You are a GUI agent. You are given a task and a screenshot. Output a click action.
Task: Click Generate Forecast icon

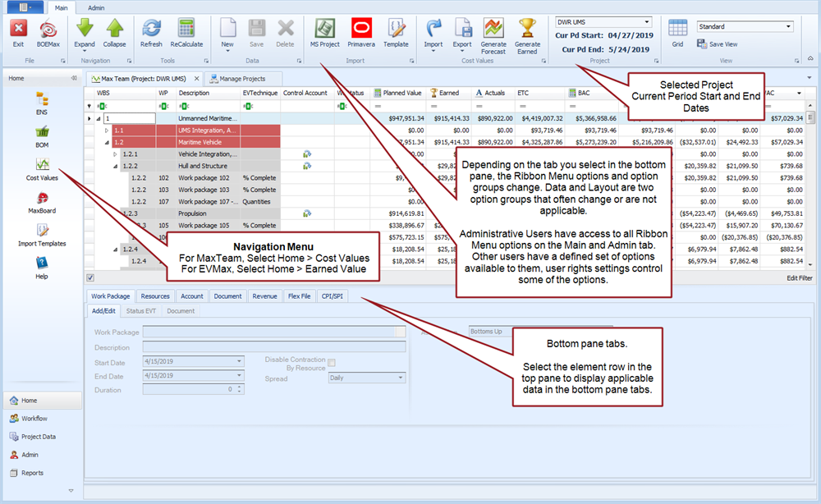tap(493, 30)
